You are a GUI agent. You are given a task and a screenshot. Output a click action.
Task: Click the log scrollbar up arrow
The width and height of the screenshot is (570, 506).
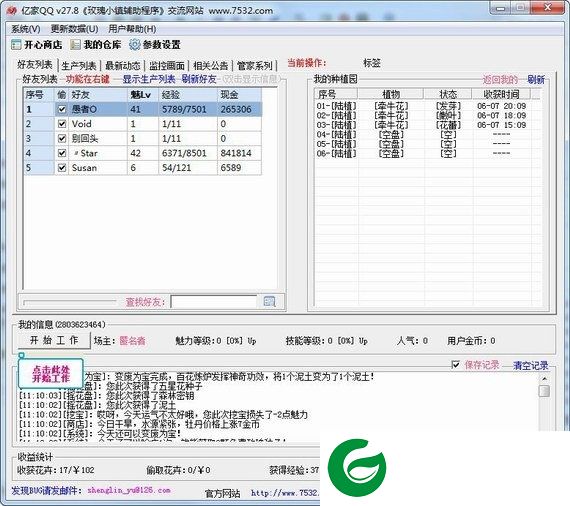click(x=544, y=378)
